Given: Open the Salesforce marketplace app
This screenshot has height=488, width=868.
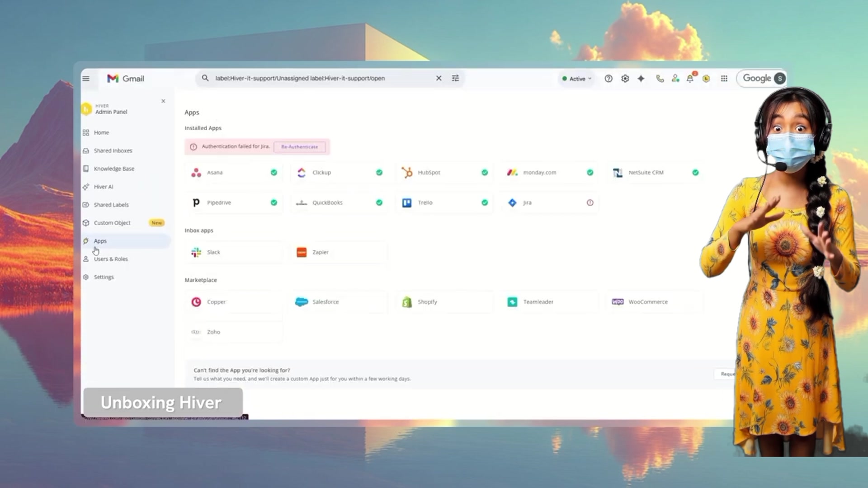Looking at the screenshot, I should [x=339, y=302].
